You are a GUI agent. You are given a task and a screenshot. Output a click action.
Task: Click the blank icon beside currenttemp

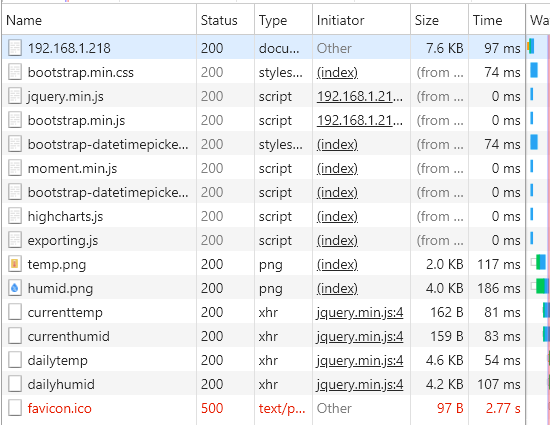pos(15,312)
